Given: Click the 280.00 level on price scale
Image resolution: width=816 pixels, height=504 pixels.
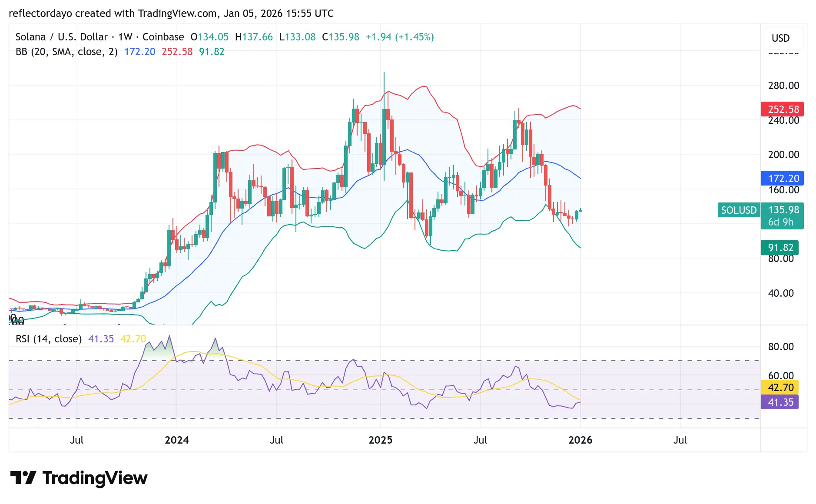Looking at the screenshot, I should coord(783,86).
